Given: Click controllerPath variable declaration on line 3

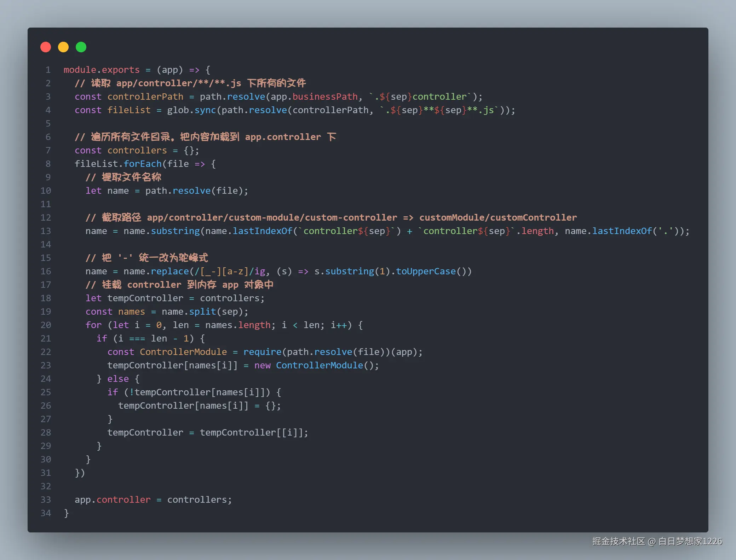Looking at the screenshot, I should [145, 97].
